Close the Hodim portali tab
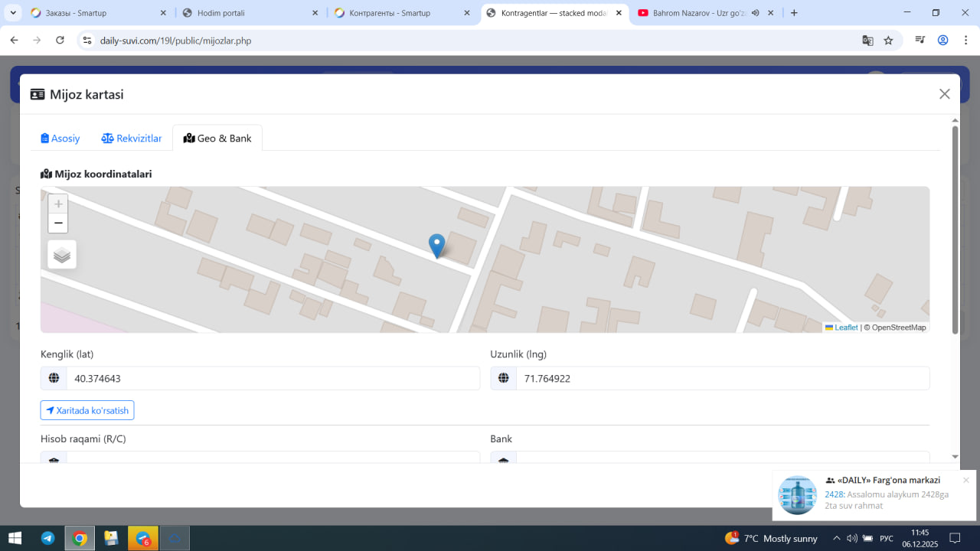 tap(315, 13)
